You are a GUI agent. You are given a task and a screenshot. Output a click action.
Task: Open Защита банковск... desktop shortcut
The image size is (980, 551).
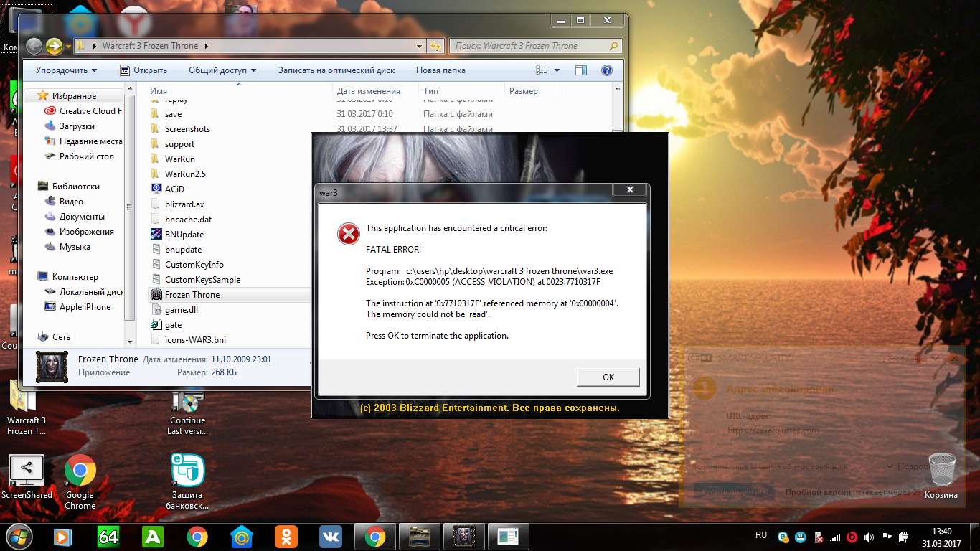pos(187,482)
